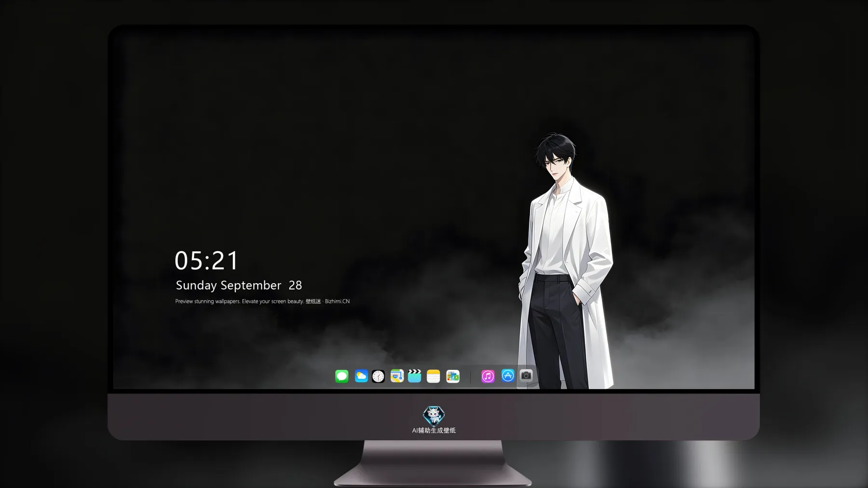Viewport: 868px width, 488px height.
Task: Open the Notes app in the dock
Action: coord(434,376)
